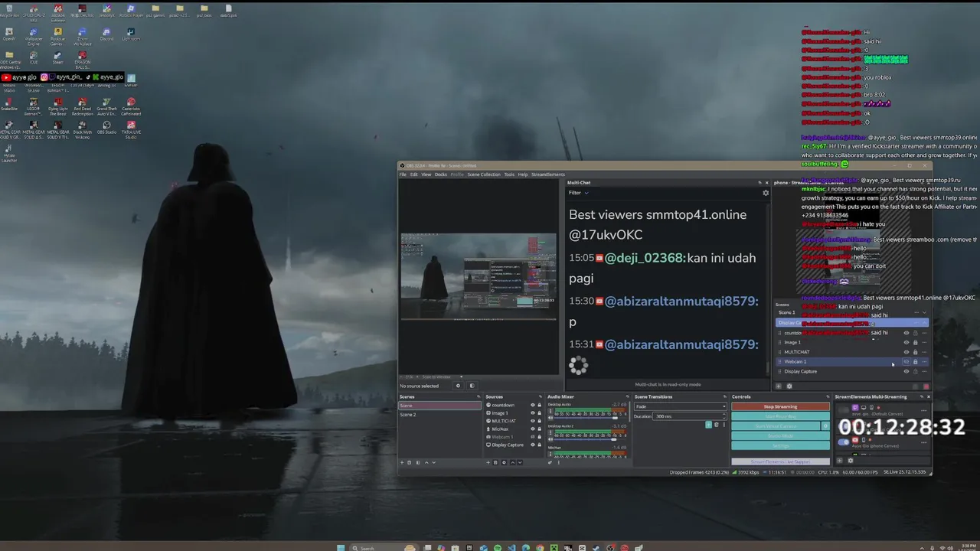This screenshot has width=980, height=551.
Task: Open source properties gear in Sources dock toolbar
Action: pos(504,462)
